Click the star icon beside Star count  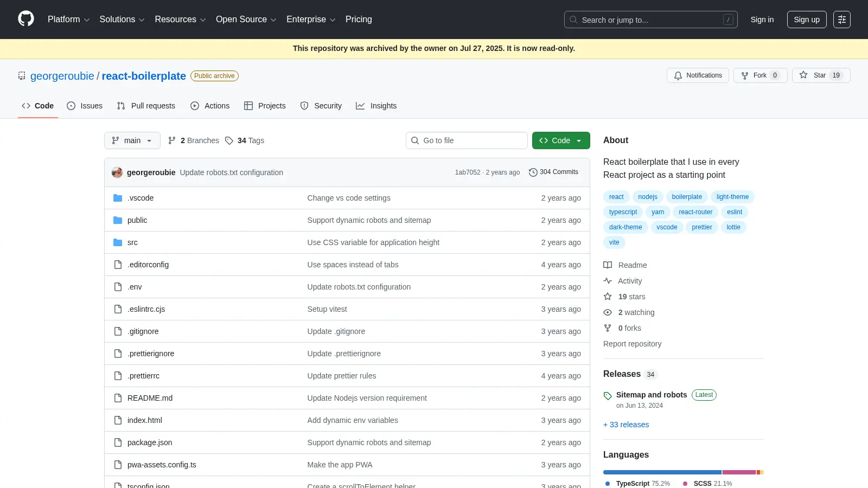click(803, 75)
